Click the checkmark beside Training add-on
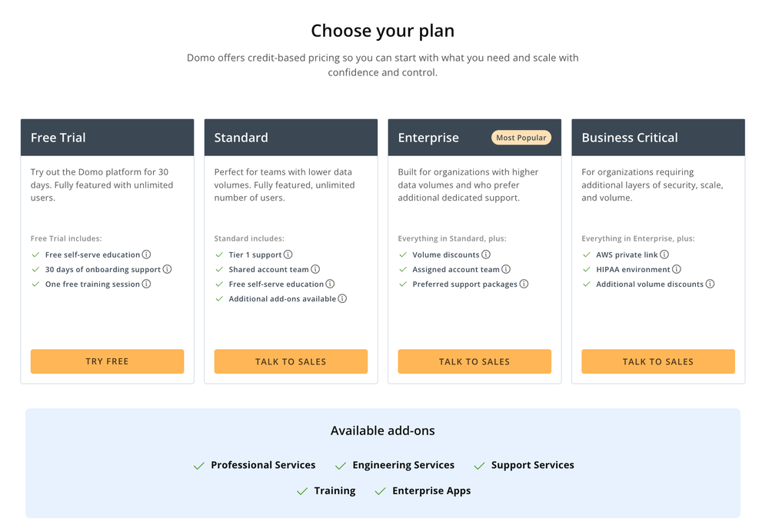The width and height of the screenshot is (769, 532). pyautogui.click(x=301, y=490)
